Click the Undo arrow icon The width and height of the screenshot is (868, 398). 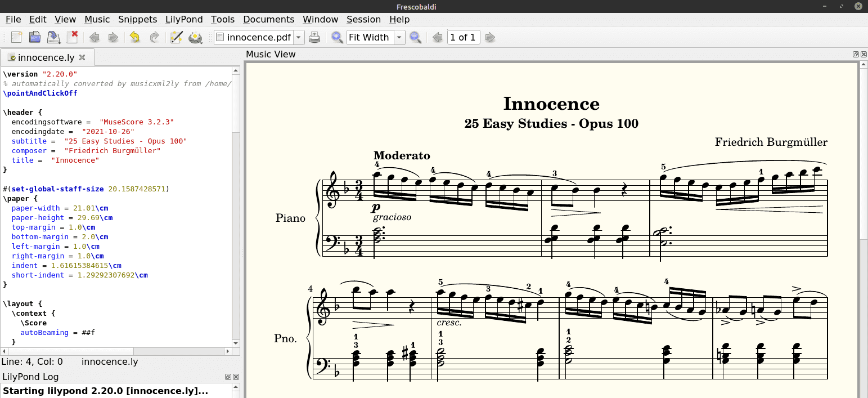[134, 37]
